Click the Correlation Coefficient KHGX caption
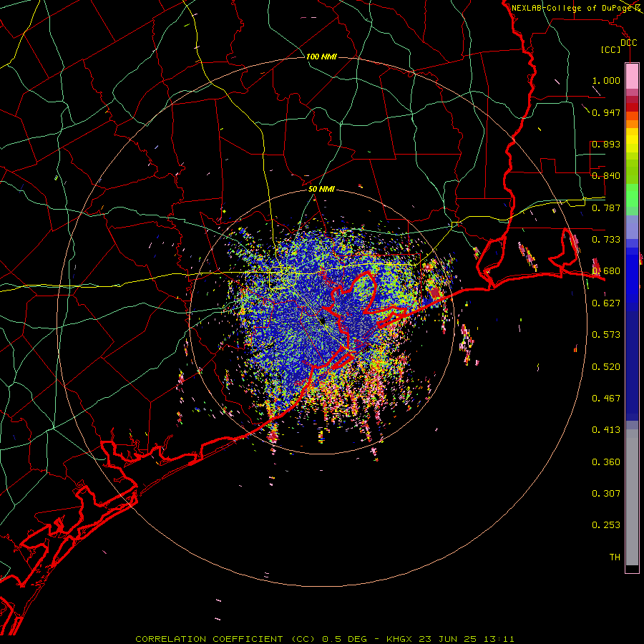Image resolution: width=644 pixels, height=644 pixels. click(x=324, y=639)
